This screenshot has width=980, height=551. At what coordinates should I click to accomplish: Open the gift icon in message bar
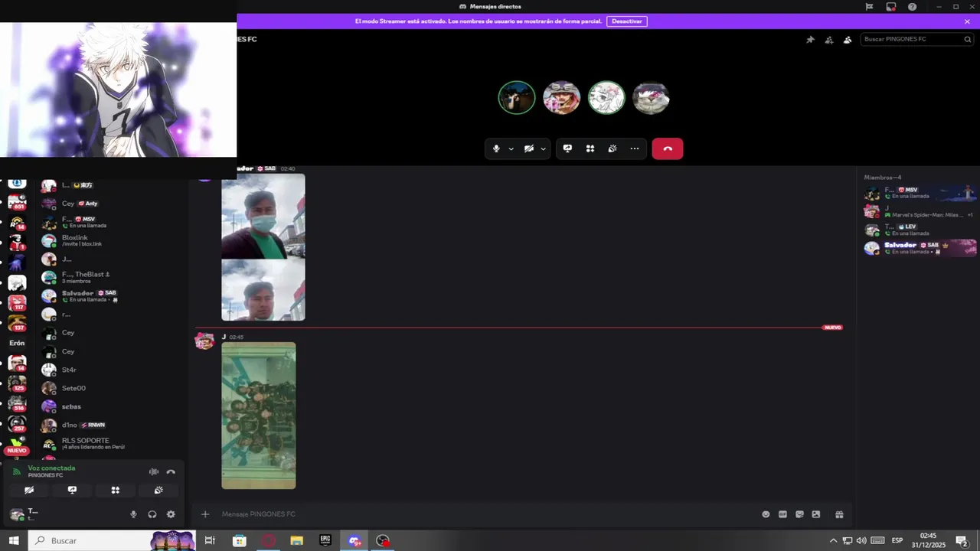(839, 514)
